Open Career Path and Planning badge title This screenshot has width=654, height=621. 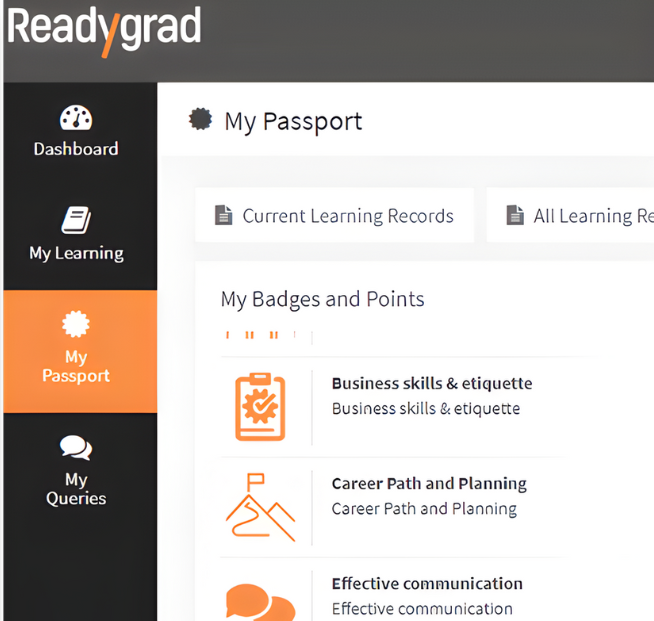(429, 483)
